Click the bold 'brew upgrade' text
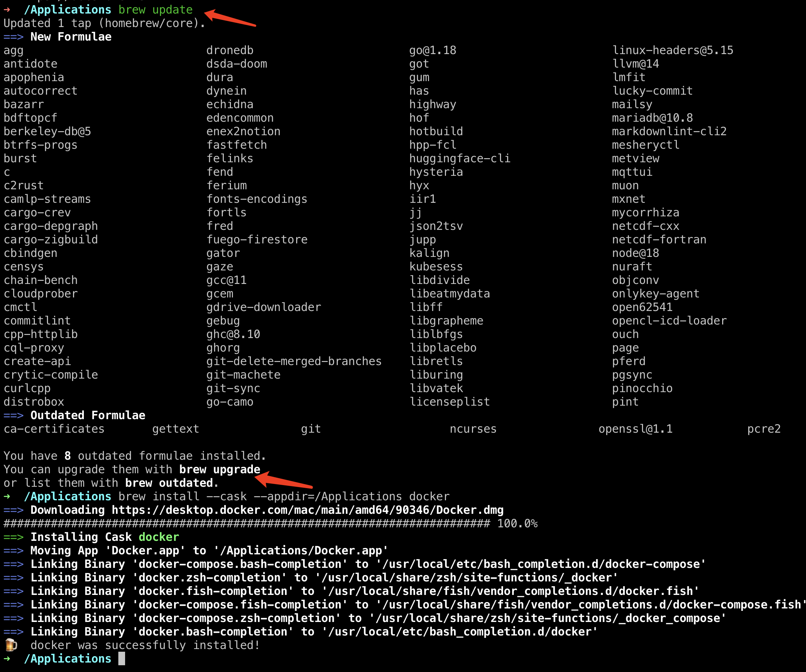Image resolution: width=806 pixels, height=672 pixels. tap(219, 470)
